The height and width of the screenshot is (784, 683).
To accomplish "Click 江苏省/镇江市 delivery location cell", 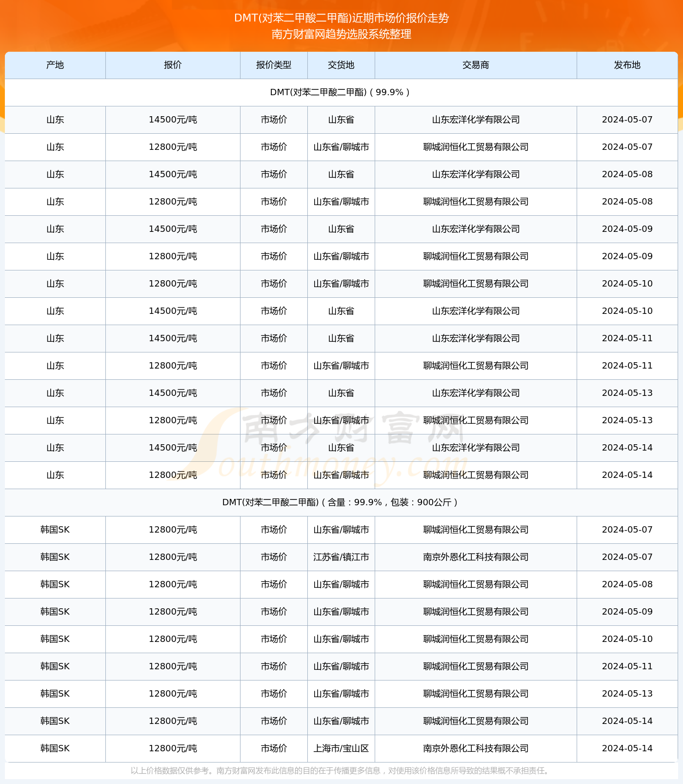I will tap(341, 557).
